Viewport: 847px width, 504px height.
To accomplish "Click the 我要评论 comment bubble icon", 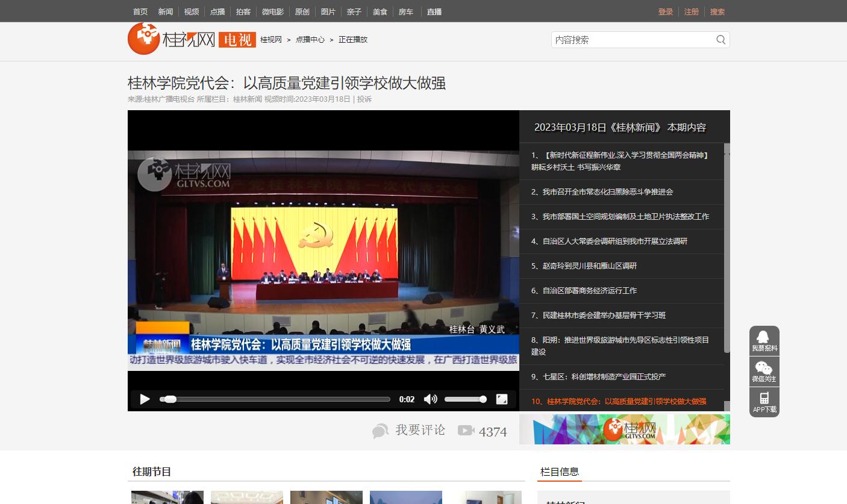I will pos(380,431).
